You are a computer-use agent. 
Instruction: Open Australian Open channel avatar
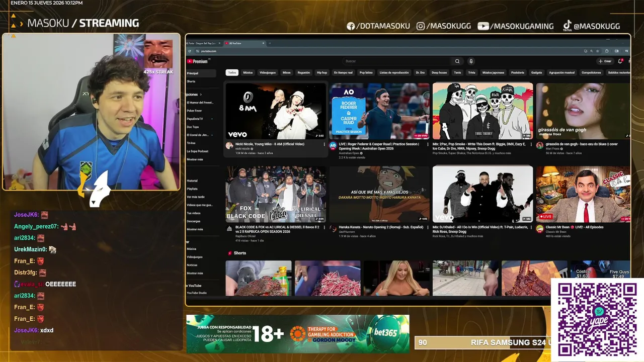click(333, 145)
